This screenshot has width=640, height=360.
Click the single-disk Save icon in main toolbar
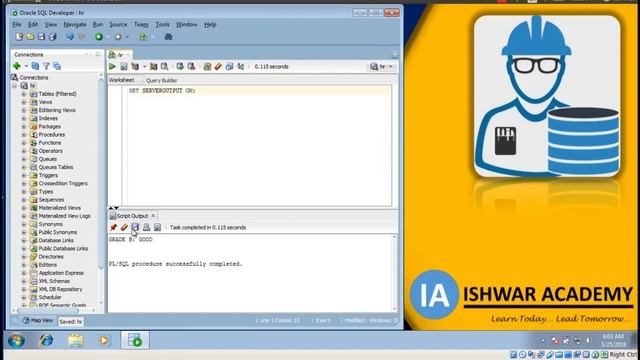tap(41, 37)
